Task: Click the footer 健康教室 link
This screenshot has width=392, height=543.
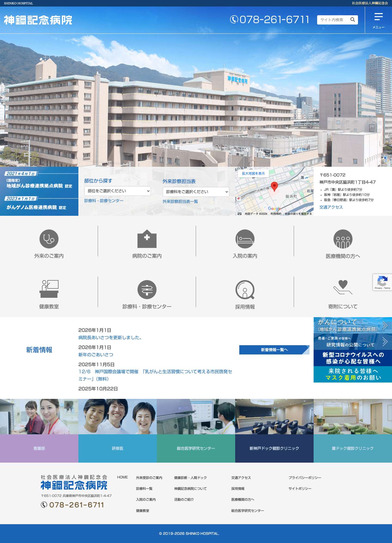Action: [143, 511]
